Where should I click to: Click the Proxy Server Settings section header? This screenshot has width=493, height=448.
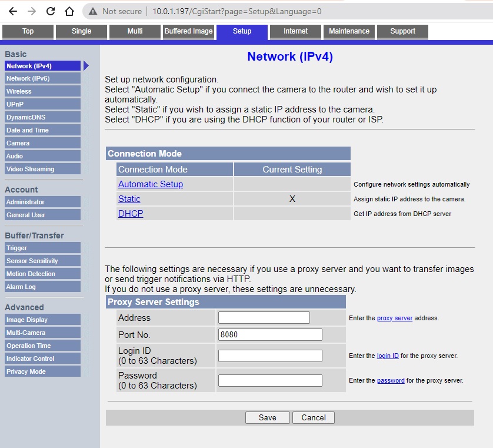[x=226, y=302]
